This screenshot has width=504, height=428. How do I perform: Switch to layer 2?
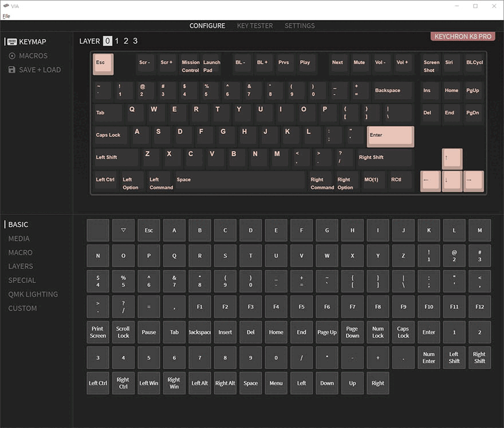tap(126, 41)
